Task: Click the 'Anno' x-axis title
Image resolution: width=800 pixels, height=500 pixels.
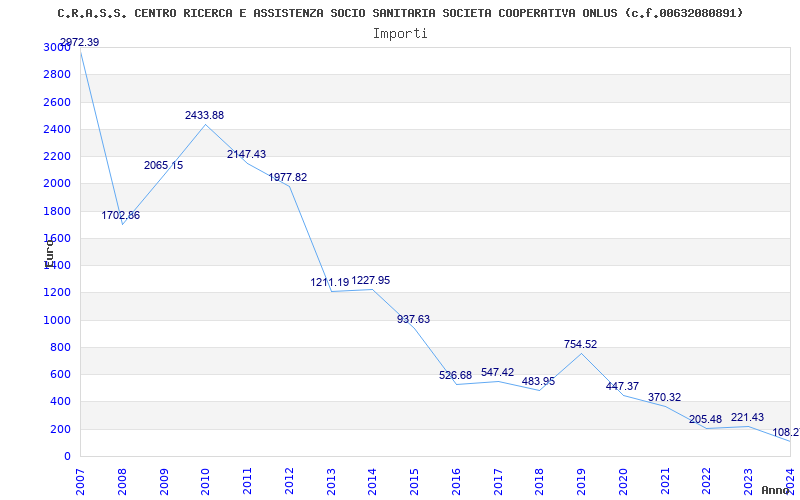Action: pos(776,490)
